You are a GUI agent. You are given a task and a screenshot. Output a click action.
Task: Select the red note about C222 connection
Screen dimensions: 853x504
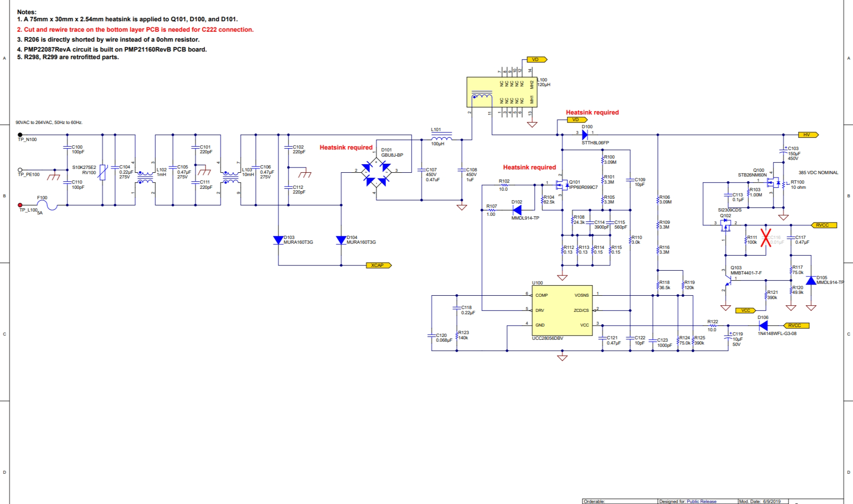pyautogui.click(x=135, y=29)
